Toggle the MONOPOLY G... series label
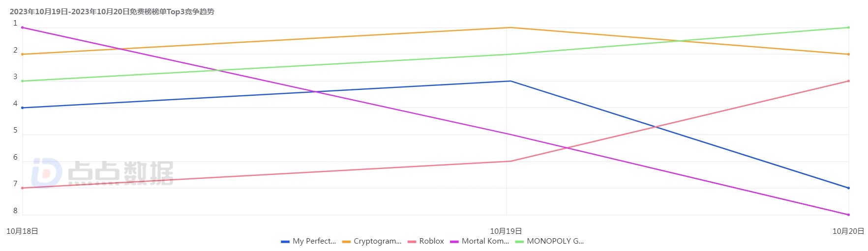868x251 pixels. click(x=555, y=241)
